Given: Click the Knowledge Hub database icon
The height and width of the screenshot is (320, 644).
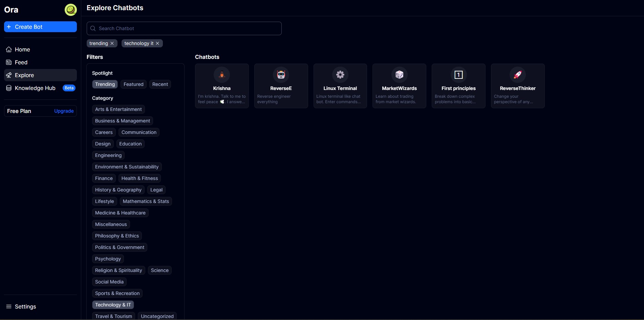Looking at the screenshot, I should 9,88.
